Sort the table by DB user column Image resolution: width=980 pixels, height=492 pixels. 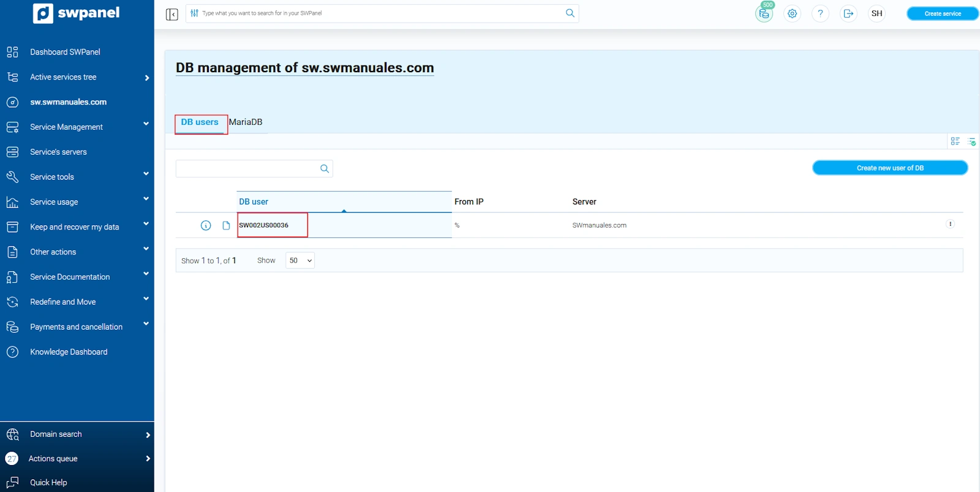tap(254, 202)
